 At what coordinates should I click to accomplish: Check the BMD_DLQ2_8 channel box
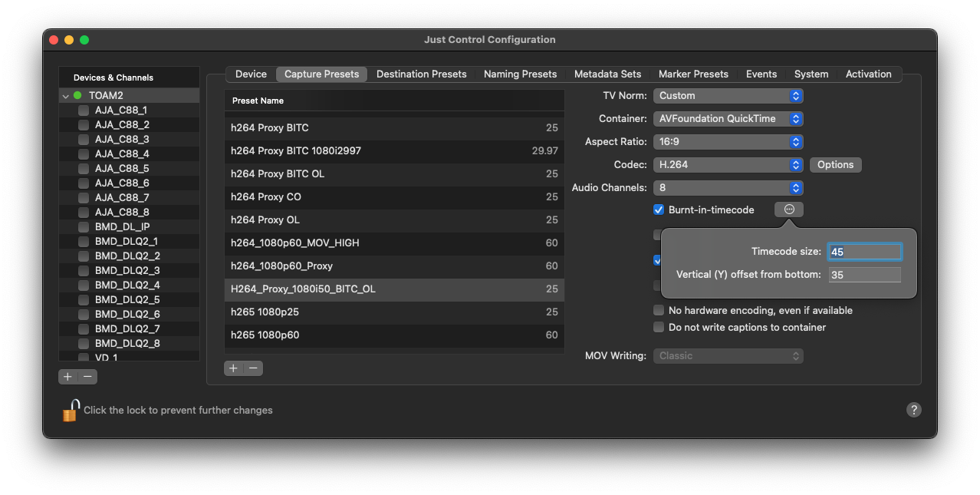[84, 344]
